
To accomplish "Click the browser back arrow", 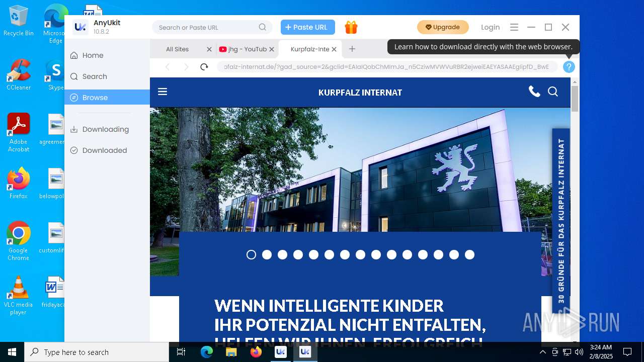I will (168, 67).
